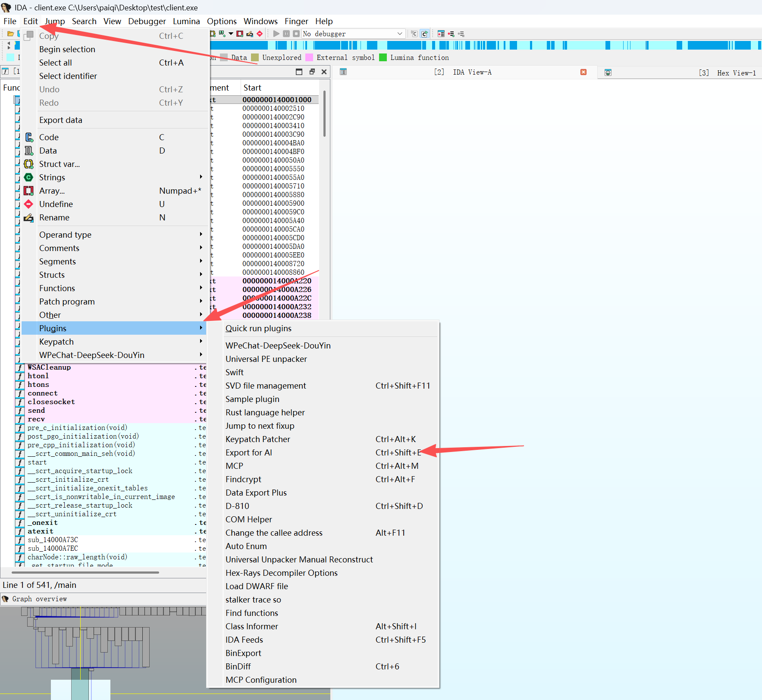Expand the Comments submenu
Image resolution: width=762 pixels, height=700 pixels.
[x=116, y=248]
